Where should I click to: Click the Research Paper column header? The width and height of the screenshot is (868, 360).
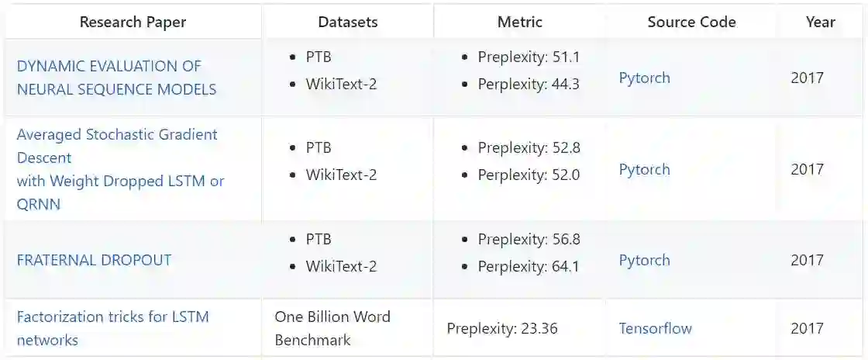click(x=133, y=22)
